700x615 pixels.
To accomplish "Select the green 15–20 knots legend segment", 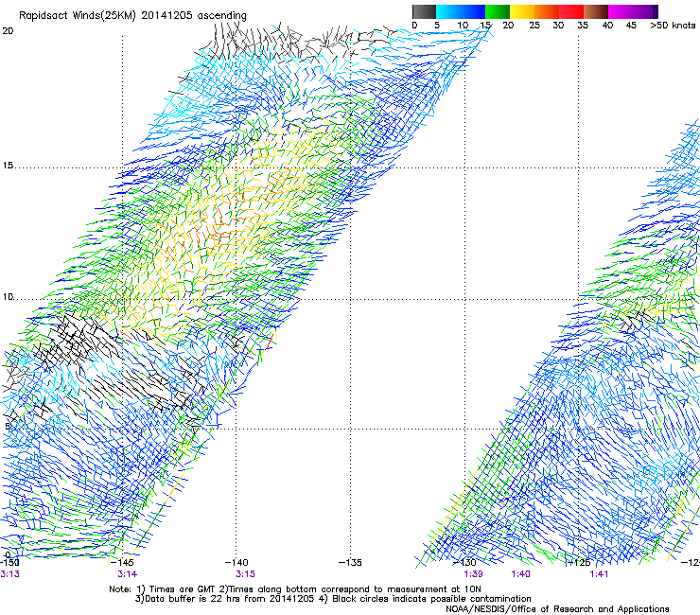I will 498,11.
